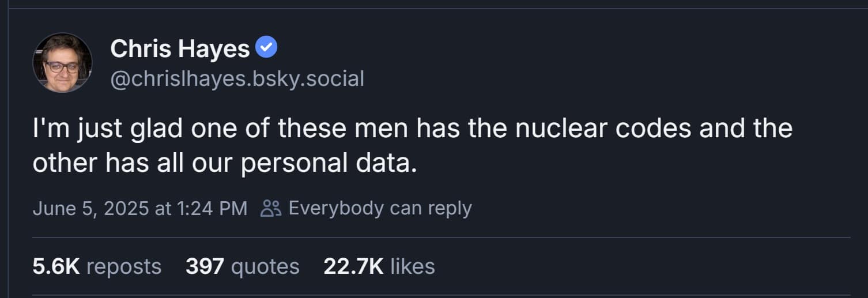Click the "5.6K" repost count number
Screen dimensions: 868x298
56,266
